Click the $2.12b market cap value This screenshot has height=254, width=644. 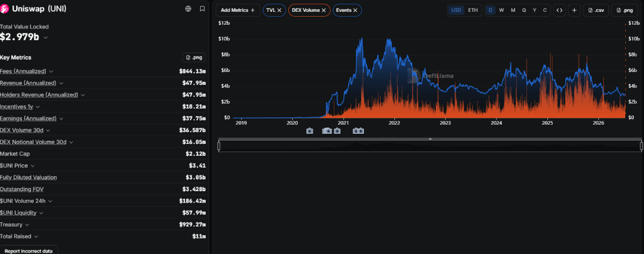tap(196, 154)
